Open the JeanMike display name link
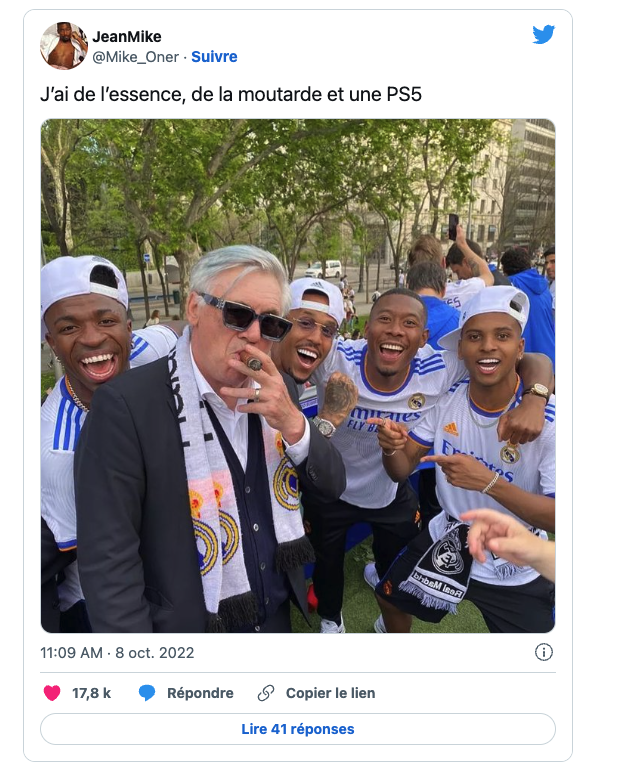The height and width of the screenshot is (769, 619). (x=127, y=37)
